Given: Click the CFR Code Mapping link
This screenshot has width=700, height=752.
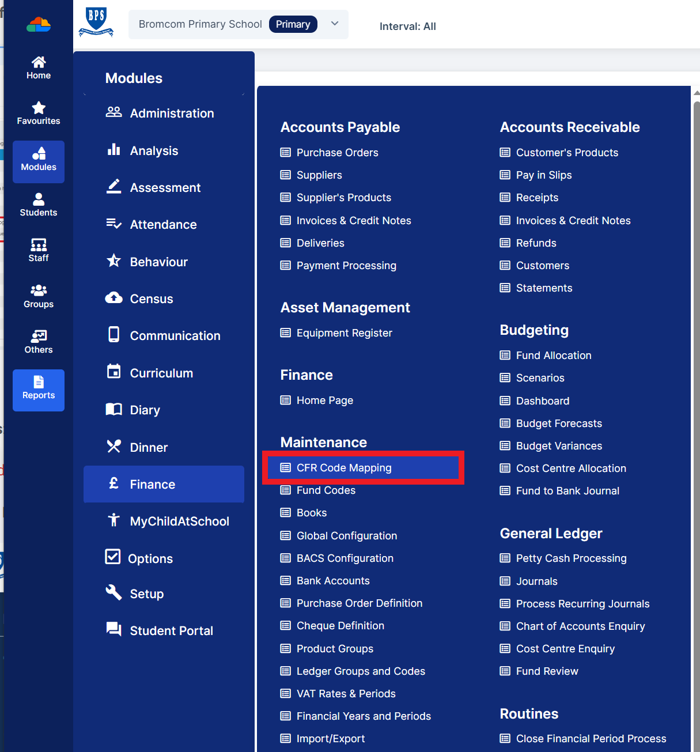Looking at the screenshot, I should [x=344, y=467].
